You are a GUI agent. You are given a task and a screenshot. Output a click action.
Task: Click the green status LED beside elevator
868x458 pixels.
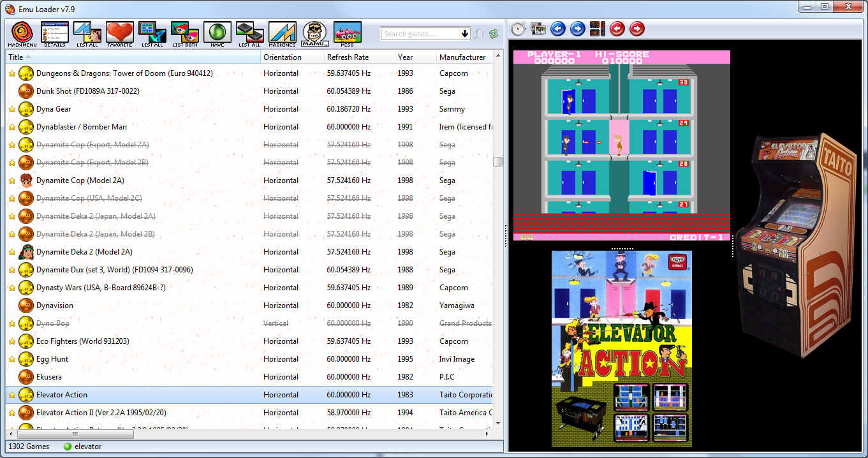(x=68, y=447)
